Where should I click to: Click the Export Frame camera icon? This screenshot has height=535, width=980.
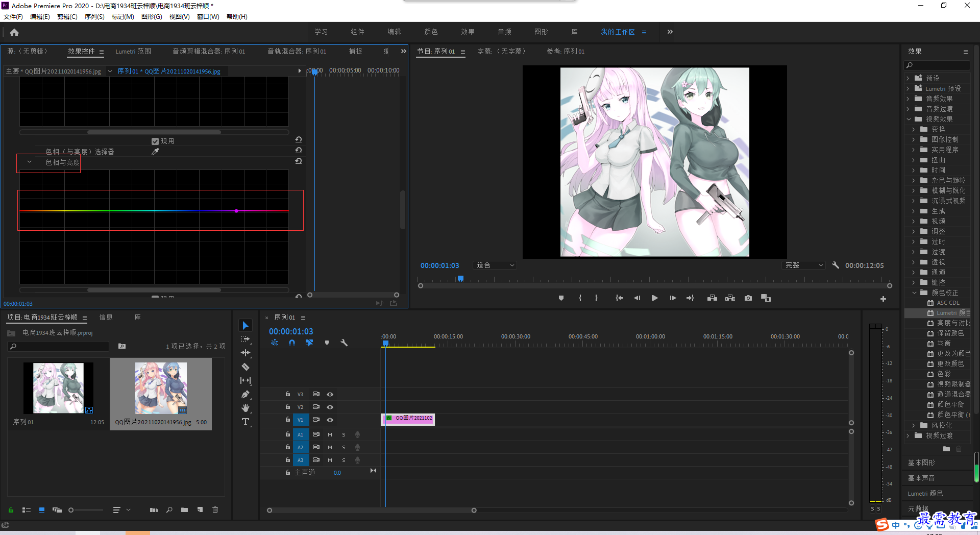pos(748,298)
